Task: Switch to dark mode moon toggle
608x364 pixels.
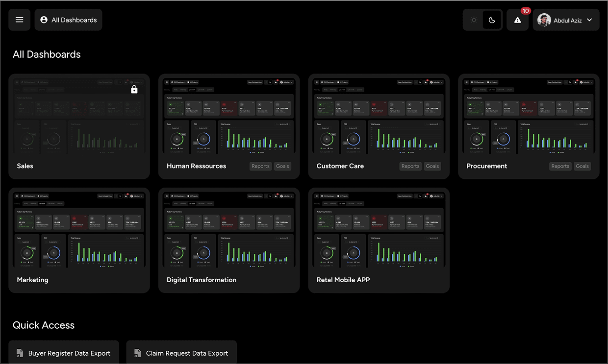Action: tap(492, 20)
